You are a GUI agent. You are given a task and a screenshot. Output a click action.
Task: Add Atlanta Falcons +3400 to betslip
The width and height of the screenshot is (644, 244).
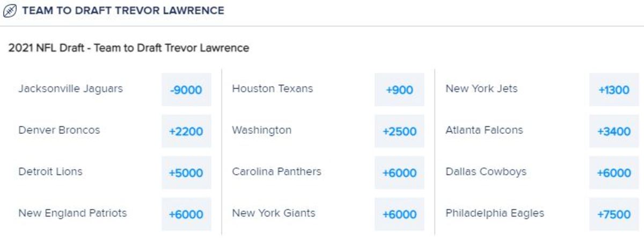pyautogui.click(x=614, y=131)
